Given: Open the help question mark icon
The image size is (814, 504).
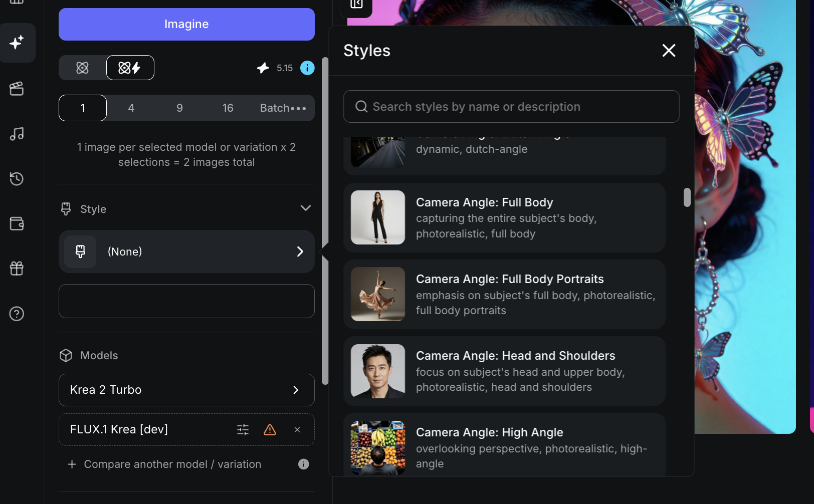Looking at the screenshot, I should (x=17, y=314).
